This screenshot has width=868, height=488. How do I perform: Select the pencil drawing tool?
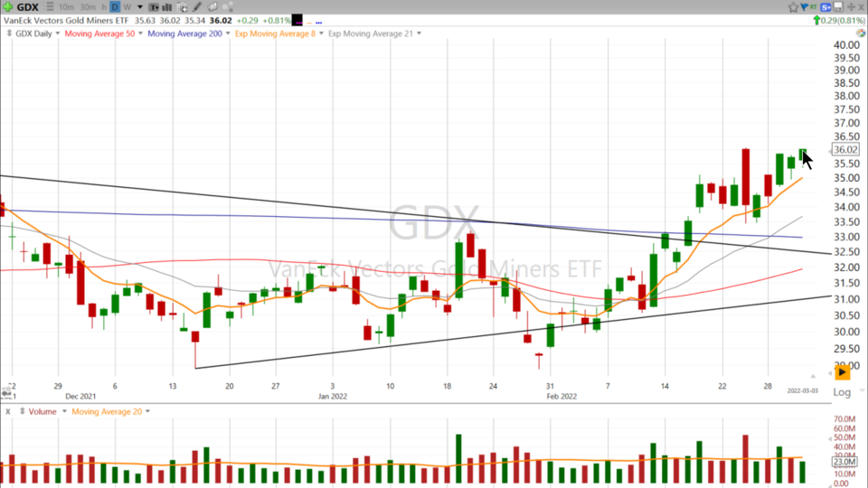click(196, 7)
